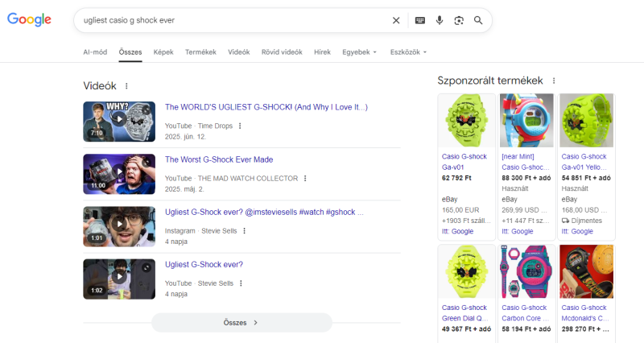Open Casio G-shock Ga-v01 Yello... product link
The width and height of the screenshot is (644, 343).
point(584,162)
